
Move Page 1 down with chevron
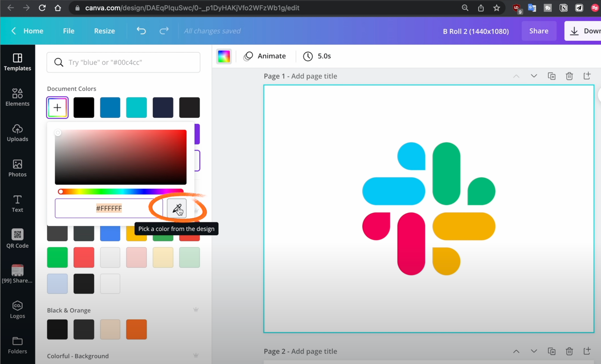(534, 76)
